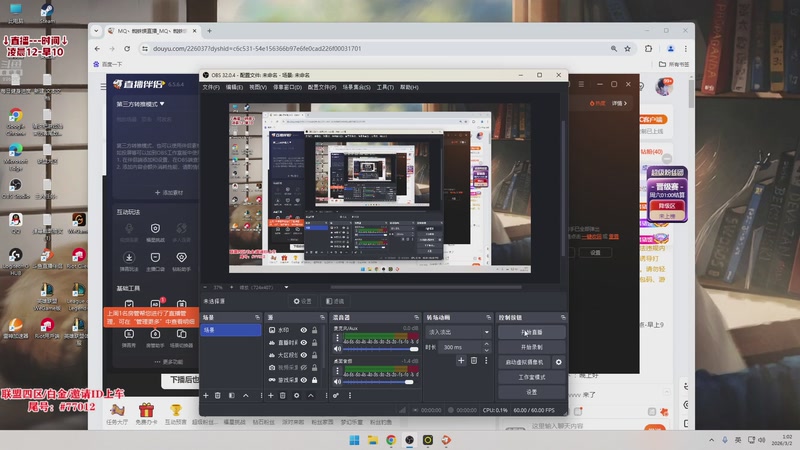Pop out the 控制按钮 dock panel icon
Screen dimensions: 800x450
[563, 317]
